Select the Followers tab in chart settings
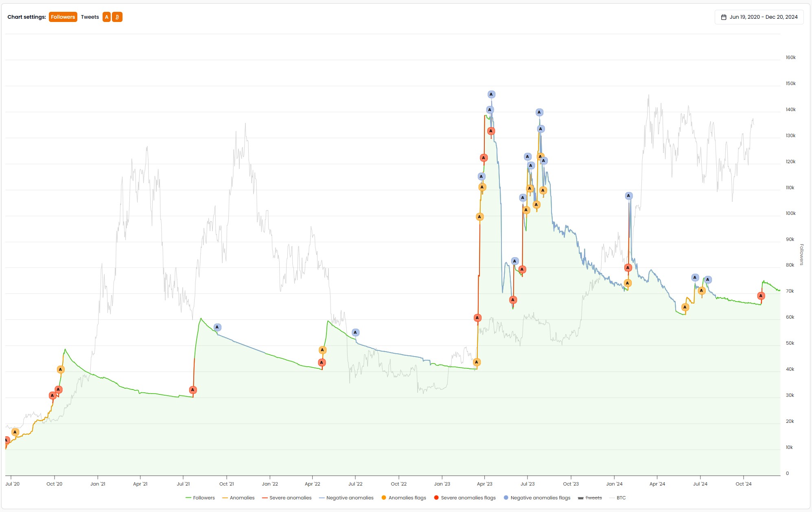 coord(63,17)
